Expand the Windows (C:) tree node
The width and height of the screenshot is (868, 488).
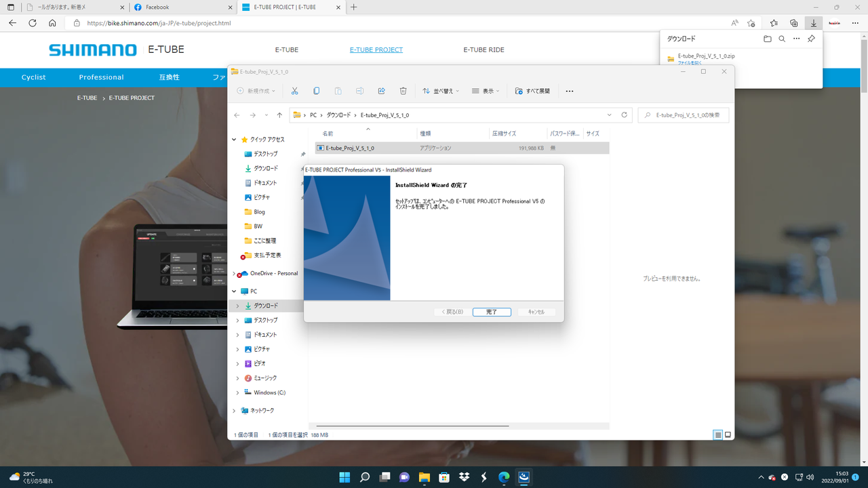point(237,392)
